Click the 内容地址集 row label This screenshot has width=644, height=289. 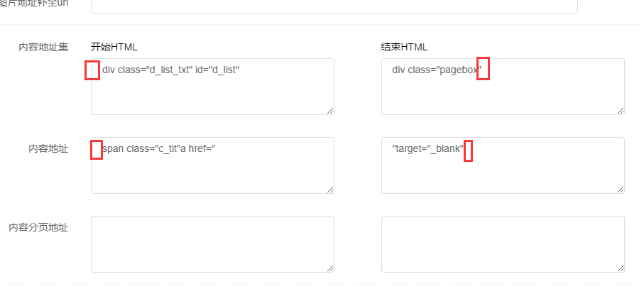pos(43,47)
